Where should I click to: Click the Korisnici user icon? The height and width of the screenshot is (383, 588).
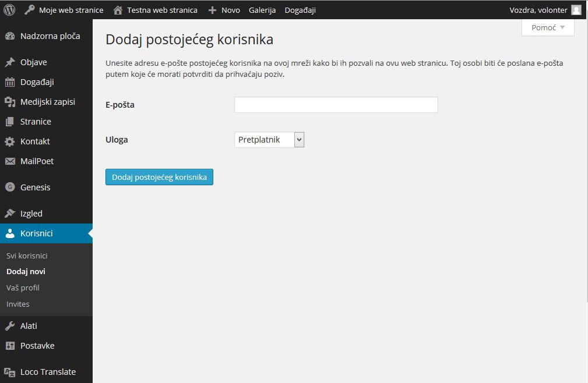(x=10, y=233)
